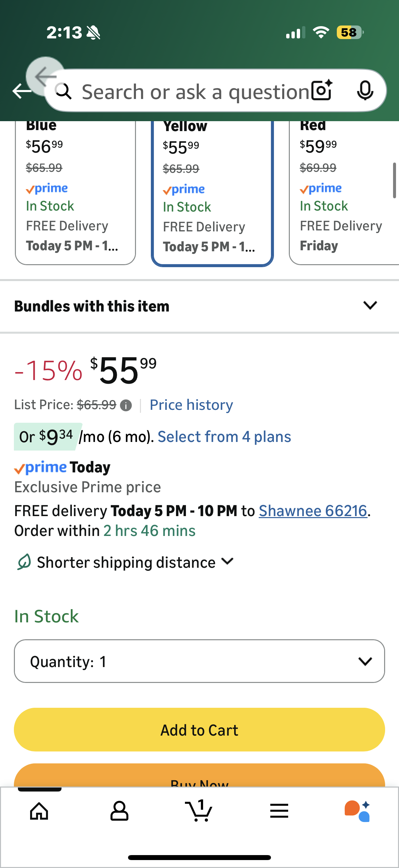This screenshot has height=868, width=399.
Task: Tap the microphone voice search icon
Action: [365, 90]
